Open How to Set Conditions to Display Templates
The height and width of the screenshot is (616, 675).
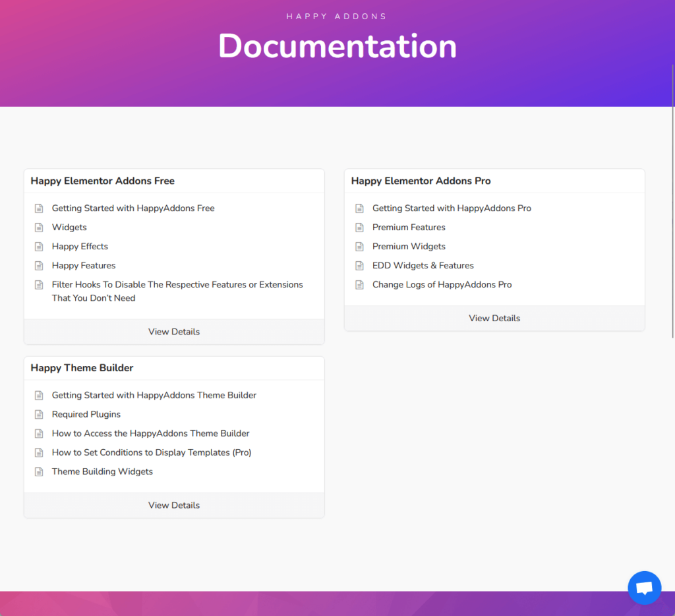(x=152, y=452)
